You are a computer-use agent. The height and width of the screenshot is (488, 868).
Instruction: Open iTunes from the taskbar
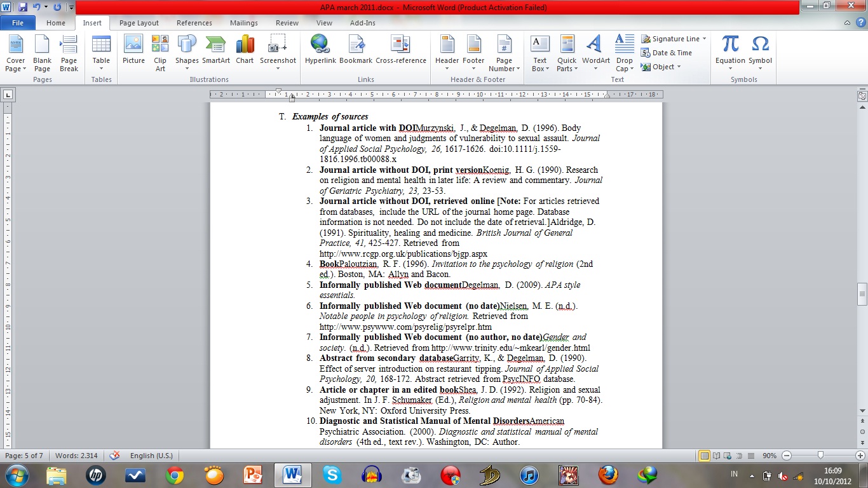tap(529, 475)
